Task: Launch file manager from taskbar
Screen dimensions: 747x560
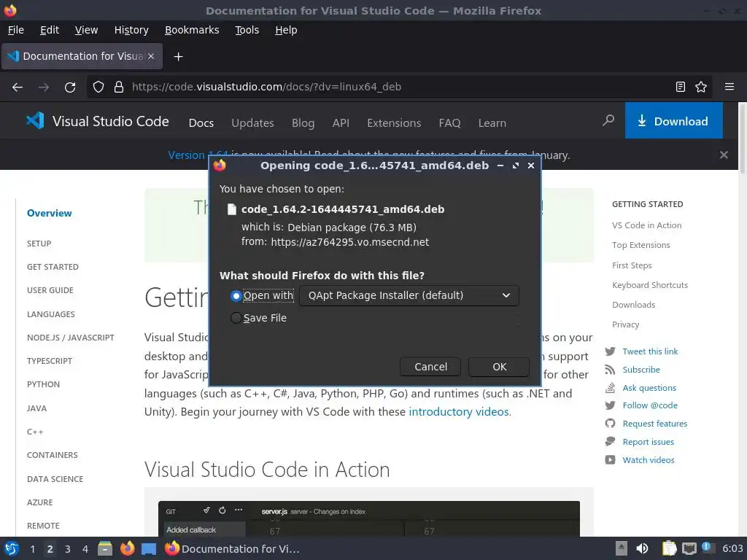Action: point(105,548)
